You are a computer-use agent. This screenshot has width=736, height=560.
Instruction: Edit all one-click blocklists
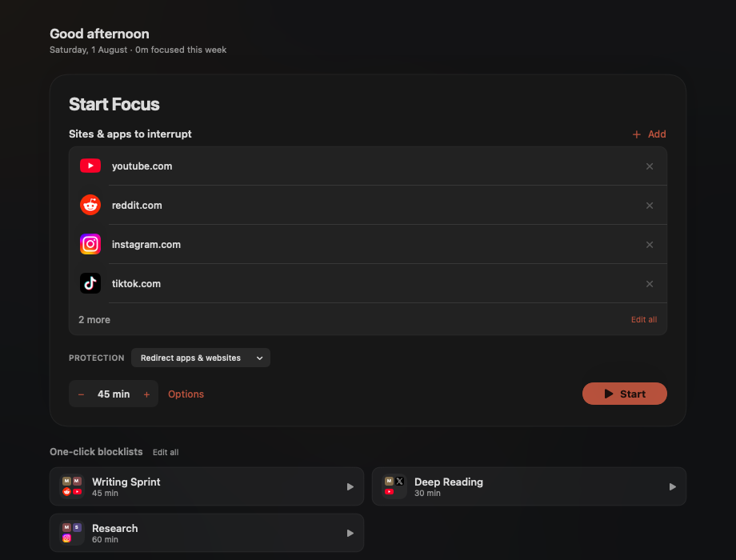click(166, 453)
